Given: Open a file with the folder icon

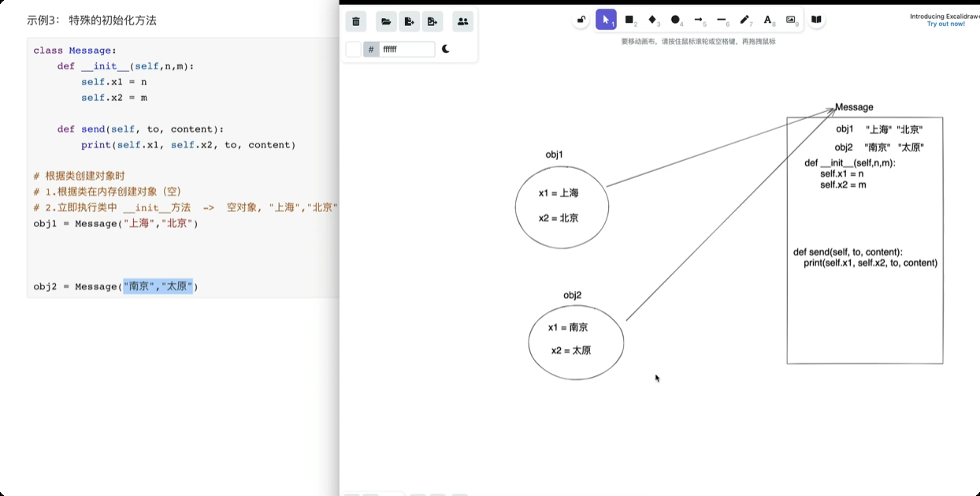Looking at the screenshot, I should click(386, 22).
